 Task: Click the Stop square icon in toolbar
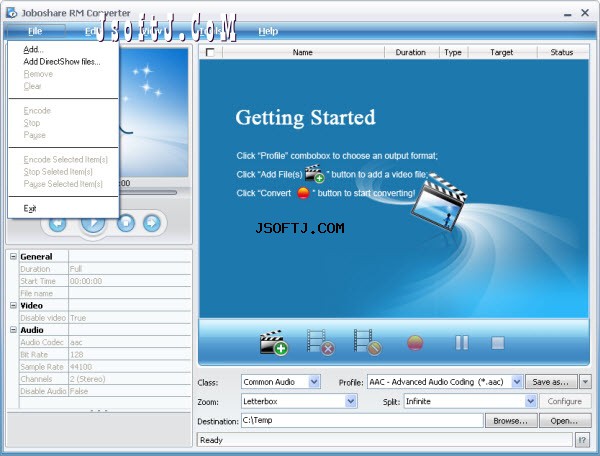[x=497, y=343]
